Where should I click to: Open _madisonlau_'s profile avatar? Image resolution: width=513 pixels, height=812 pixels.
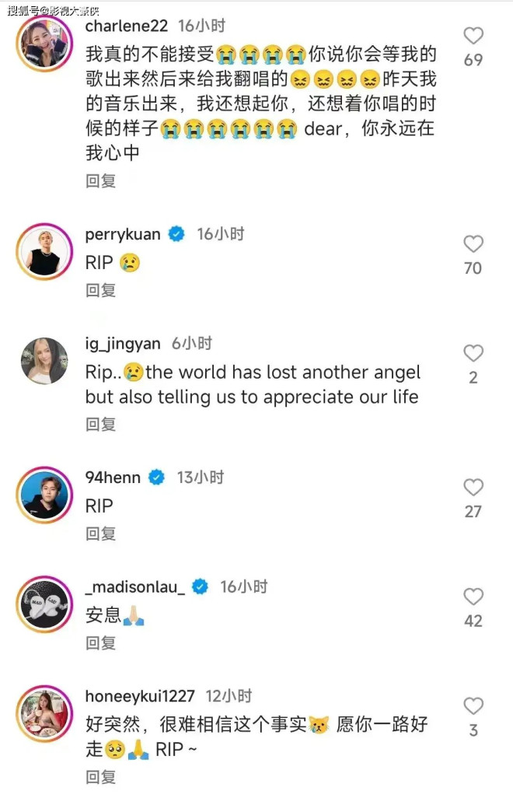click(x=44, y=604)
